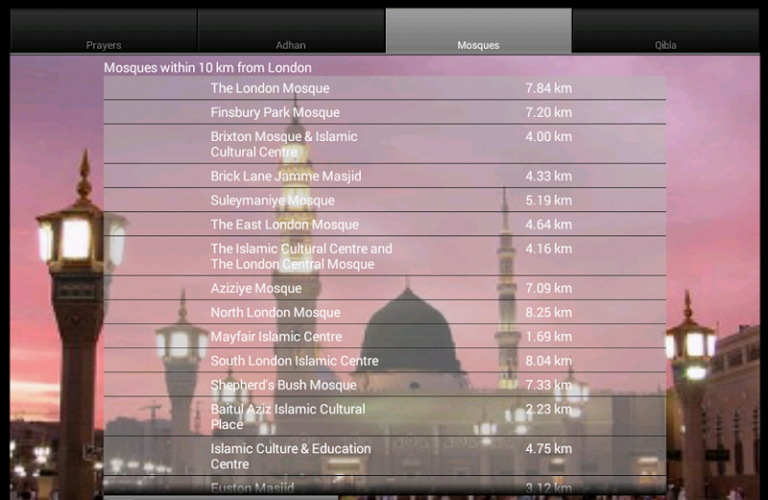Screen dimensions: 768x500
Task: Select the Mosques tab
Action: [x=479, y=30]
